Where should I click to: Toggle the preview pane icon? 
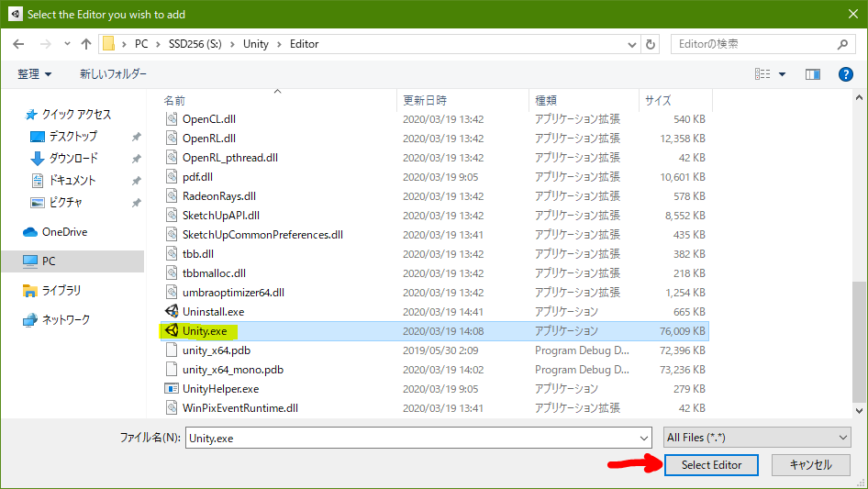coord(813,73)
